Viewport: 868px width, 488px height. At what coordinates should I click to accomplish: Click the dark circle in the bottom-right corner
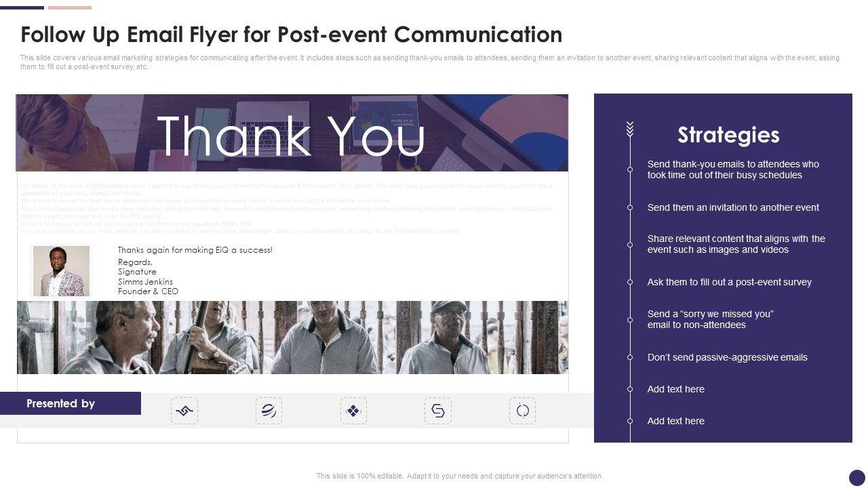coord(857,477)
